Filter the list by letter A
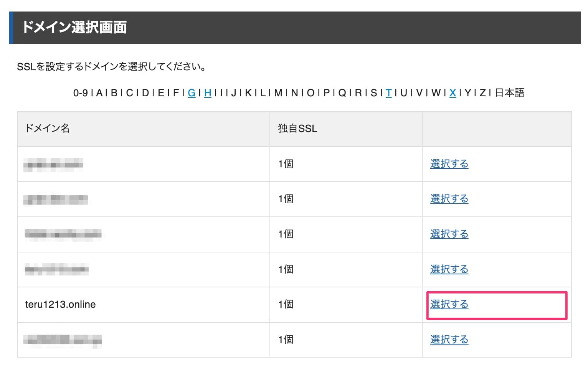588x386 pixels. point(100,93)
